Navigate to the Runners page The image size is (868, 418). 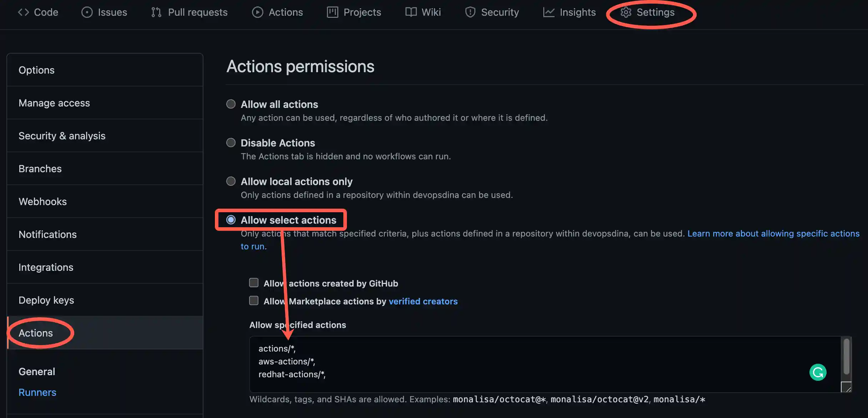click(37, 392)
